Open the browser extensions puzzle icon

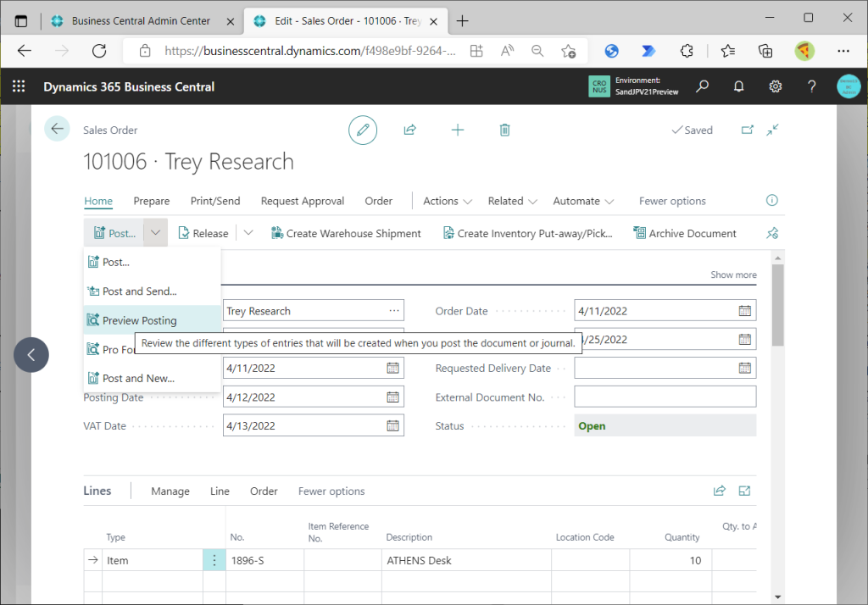coord(687,51)
